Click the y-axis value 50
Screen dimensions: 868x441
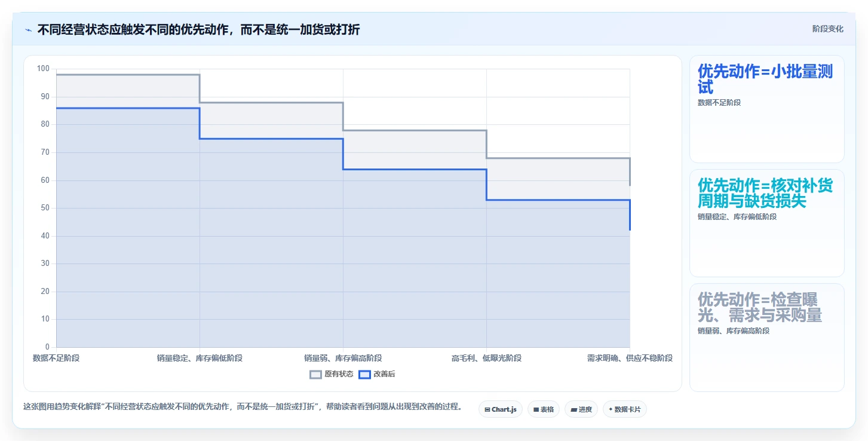pyautogui.click(x=45, y=208)
